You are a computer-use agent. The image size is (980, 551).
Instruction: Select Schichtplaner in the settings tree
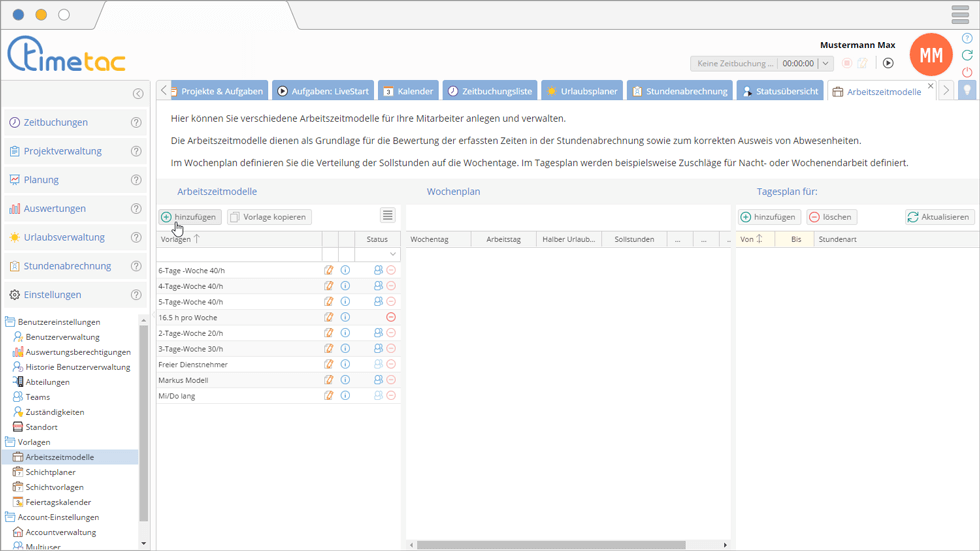(x=50, y=472)
